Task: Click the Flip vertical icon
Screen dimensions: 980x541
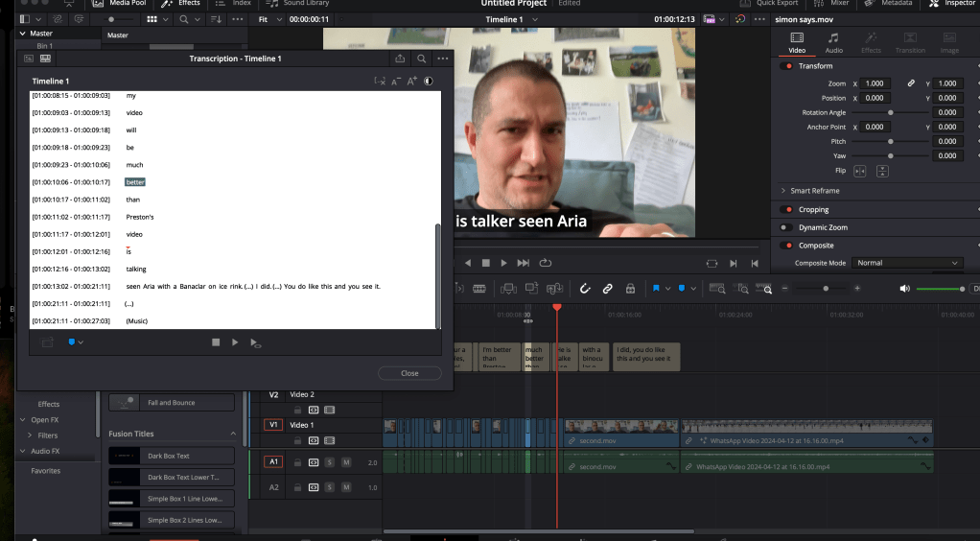Action: coord(882,171)
